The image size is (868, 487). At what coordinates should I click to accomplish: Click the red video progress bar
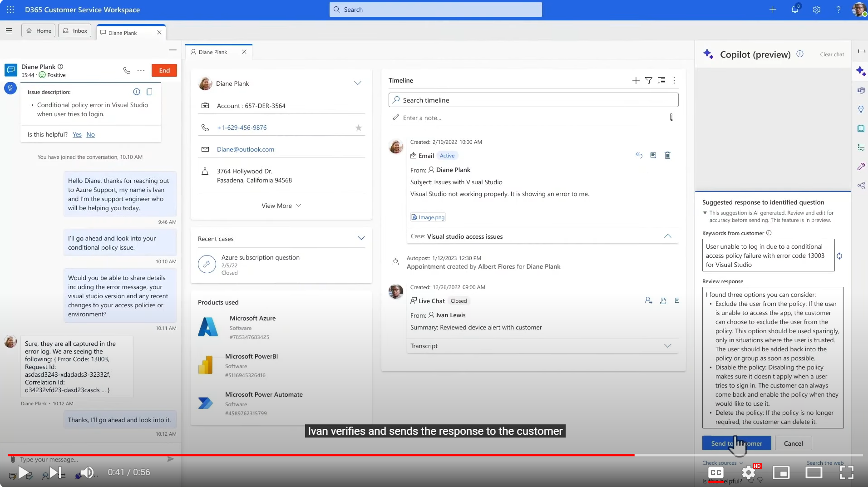point(318,455)
